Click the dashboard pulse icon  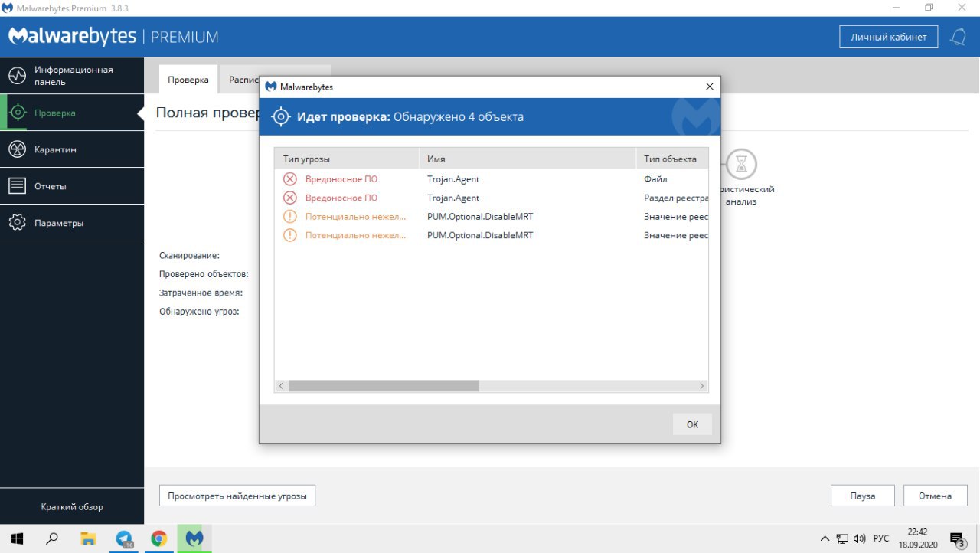18,76
